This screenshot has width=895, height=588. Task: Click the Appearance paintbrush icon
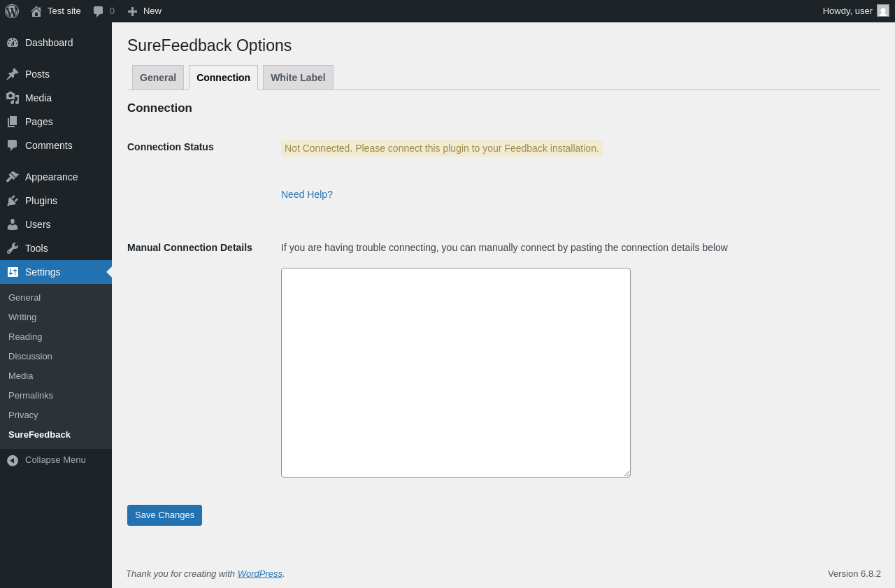13,177
